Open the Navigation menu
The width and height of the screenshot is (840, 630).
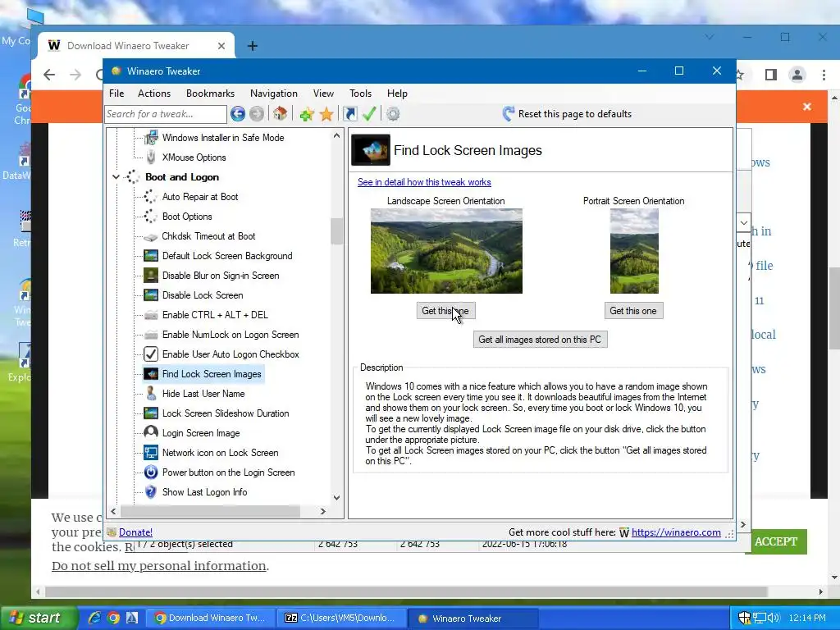273,94
